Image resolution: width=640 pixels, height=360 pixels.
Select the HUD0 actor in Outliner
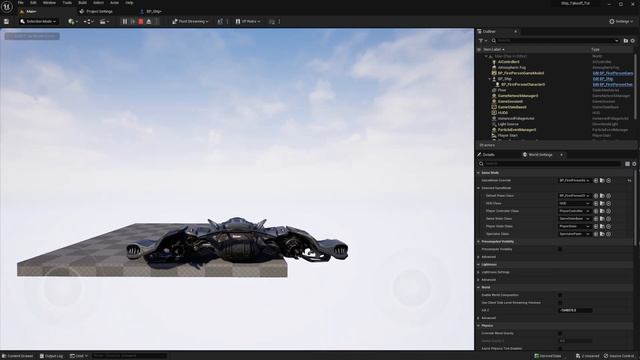click(x=503, y=113)
